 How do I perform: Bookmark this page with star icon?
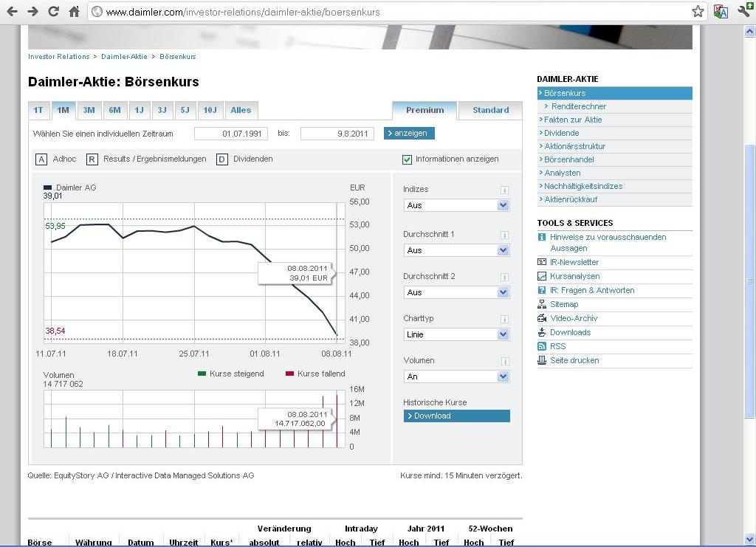point(697,12)
